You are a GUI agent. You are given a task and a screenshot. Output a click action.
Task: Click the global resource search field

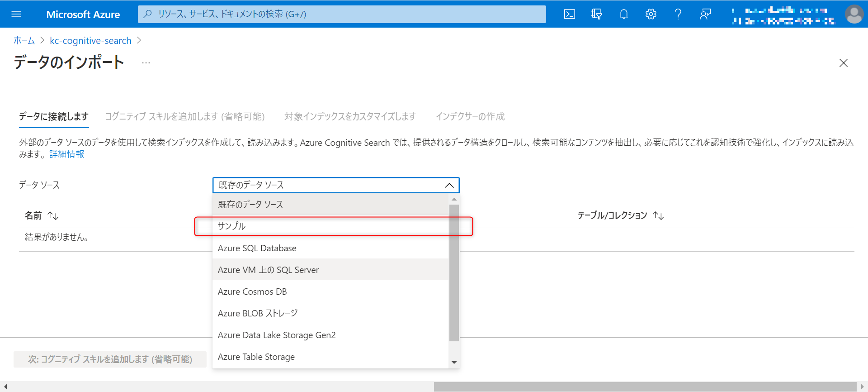342,14
